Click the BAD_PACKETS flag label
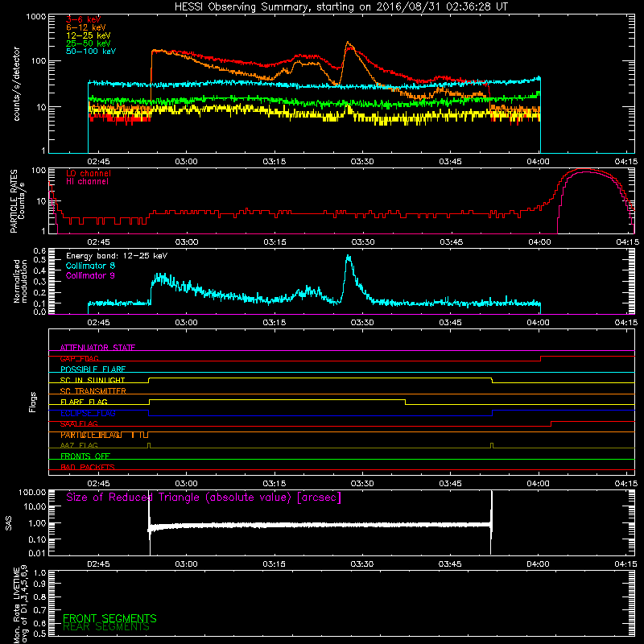 (88, 467)
